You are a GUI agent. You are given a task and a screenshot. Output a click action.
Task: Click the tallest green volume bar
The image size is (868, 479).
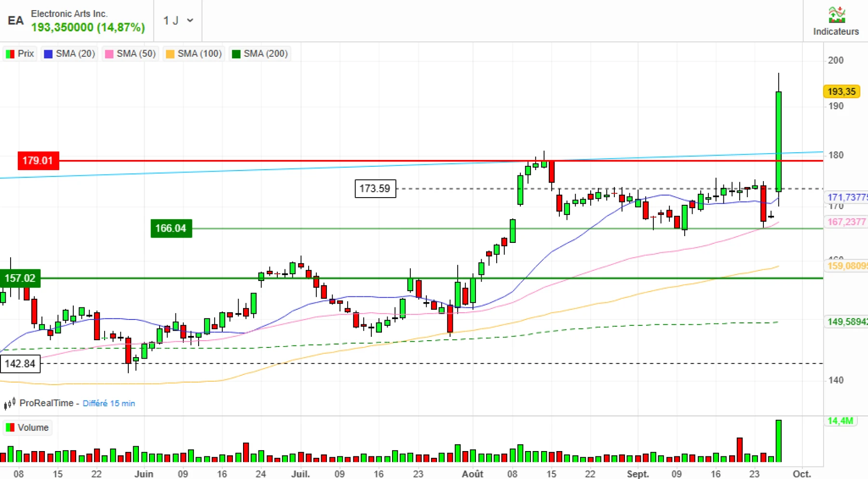778,441
